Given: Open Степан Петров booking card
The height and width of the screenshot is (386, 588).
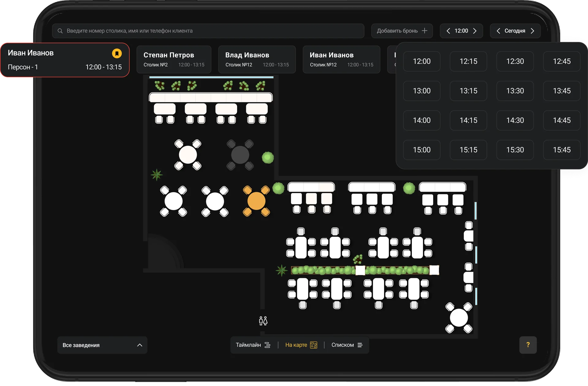Looking at the screenshot, I should pyautogui.click(x=174, y=59).
